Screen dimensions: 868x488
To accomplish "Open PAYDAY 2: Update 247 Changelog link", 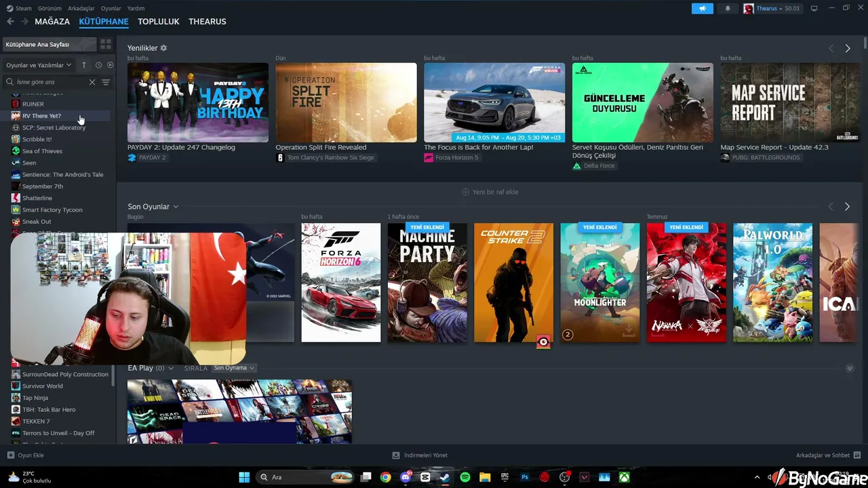I will 181,147.
